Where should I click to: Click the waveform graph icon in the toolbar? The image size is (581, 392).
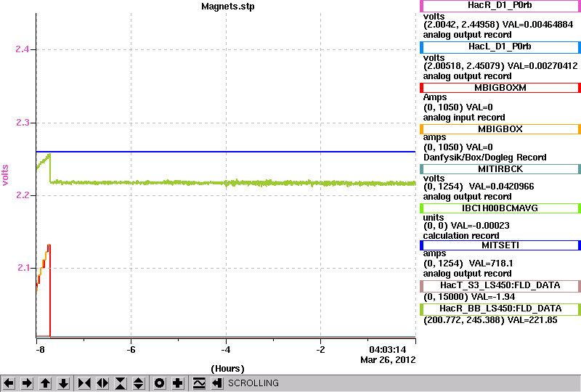click(x=199, y=383)
